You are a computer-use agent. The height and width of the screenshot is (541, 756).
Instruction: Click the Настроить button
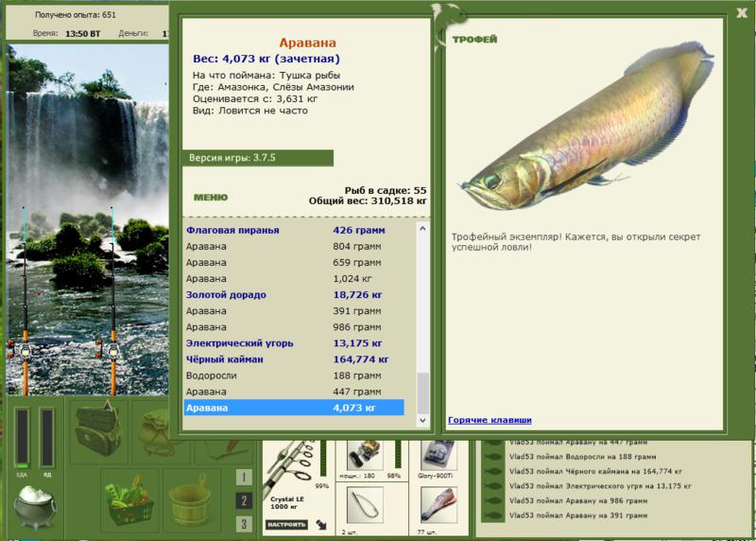coord(287,524)
